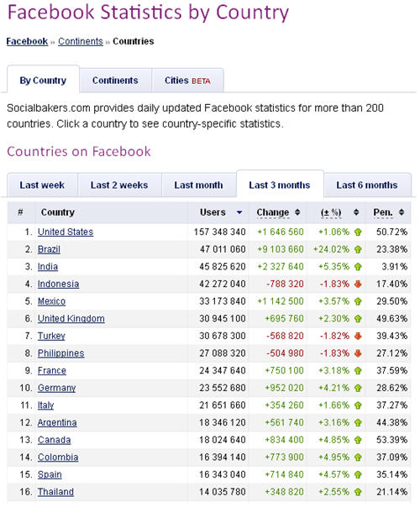
Task: Click the Facebook breadcrumb link
Action: [27, 41]
